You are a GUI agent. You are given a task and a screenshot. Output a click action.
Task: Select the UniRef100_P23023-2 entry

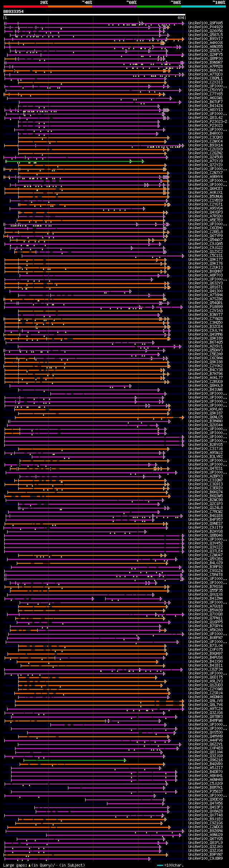(x=208, y=121)
